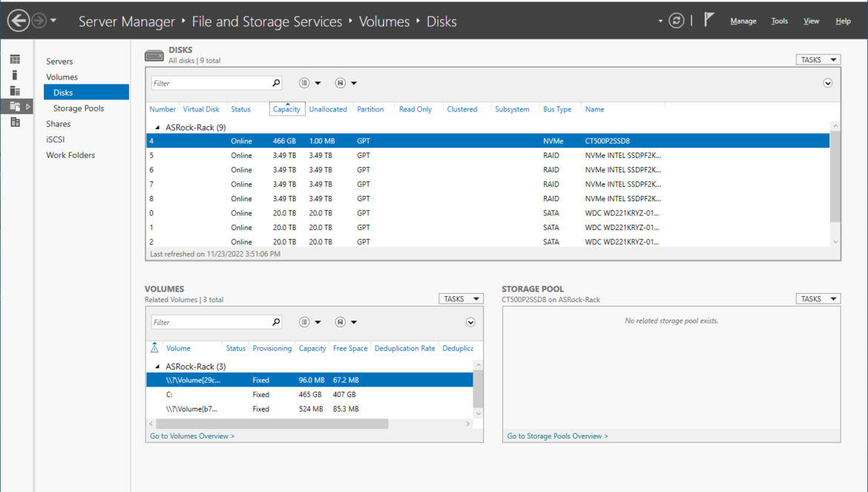
Task: Open the Manage menu
Action: 743,21
